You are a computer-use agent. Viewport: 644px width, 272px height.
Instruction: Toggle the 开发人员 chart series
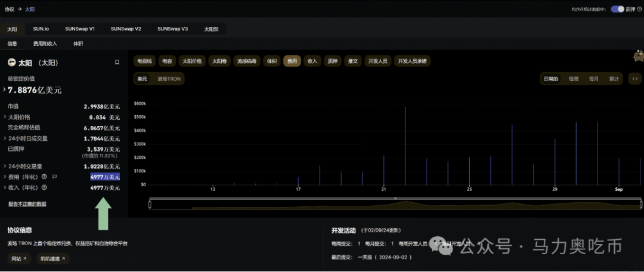pyautogui.click(x=378, y=61)
